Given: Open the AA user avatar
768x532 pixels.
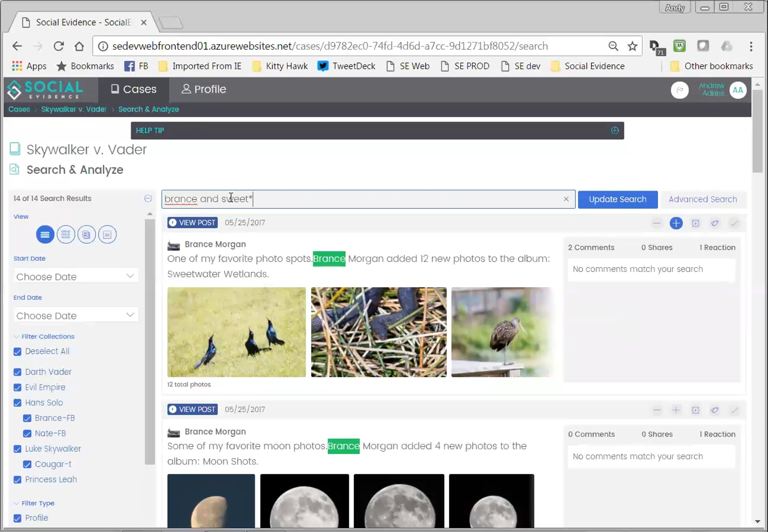Looking at the screenshot, I should [738, 90].
